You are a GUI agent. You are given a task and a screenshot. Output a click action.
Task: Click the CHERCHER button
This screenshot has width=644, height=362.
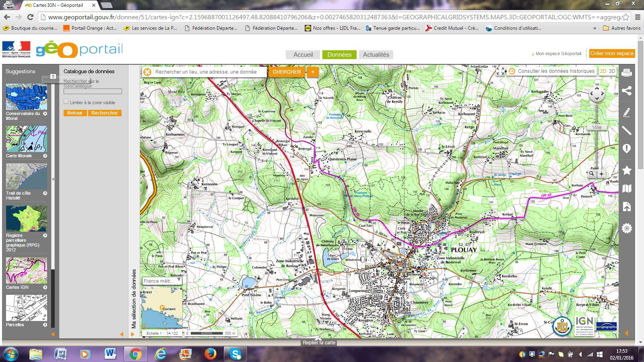tap(287, 72)
